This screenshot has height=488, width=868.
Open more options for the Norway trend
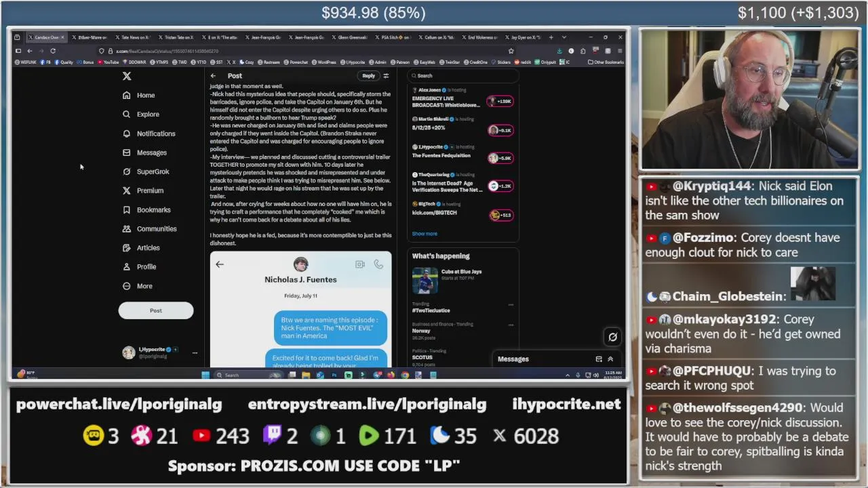tap(511, 325)
